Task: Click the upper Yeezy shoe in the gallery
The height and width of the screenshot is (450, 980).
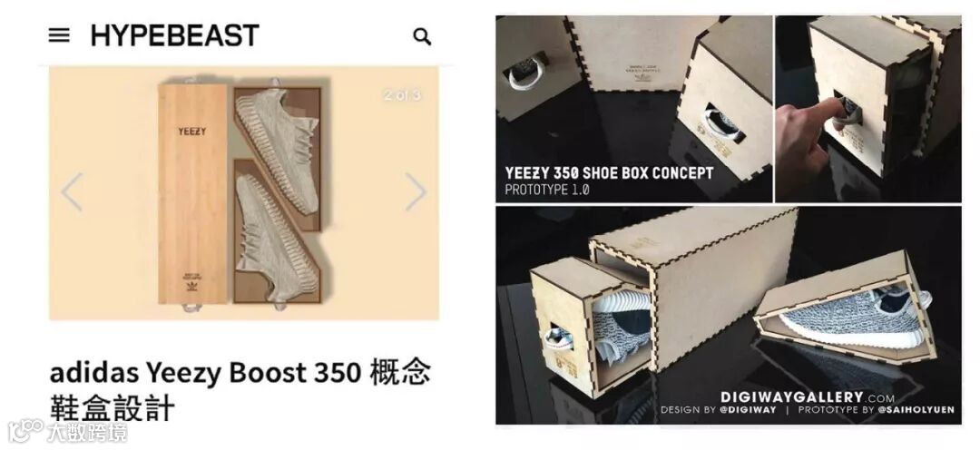Action: coord(277,149)
